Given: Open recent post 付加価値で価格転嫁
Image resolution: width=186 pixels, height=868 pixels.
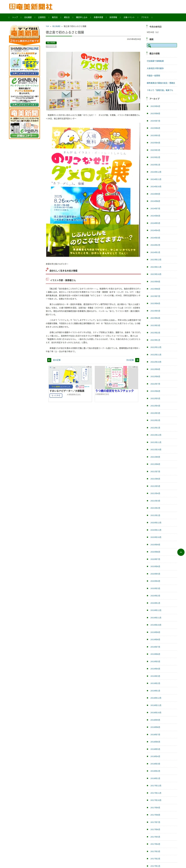Looking at the screenshot, I should (155, 61).
